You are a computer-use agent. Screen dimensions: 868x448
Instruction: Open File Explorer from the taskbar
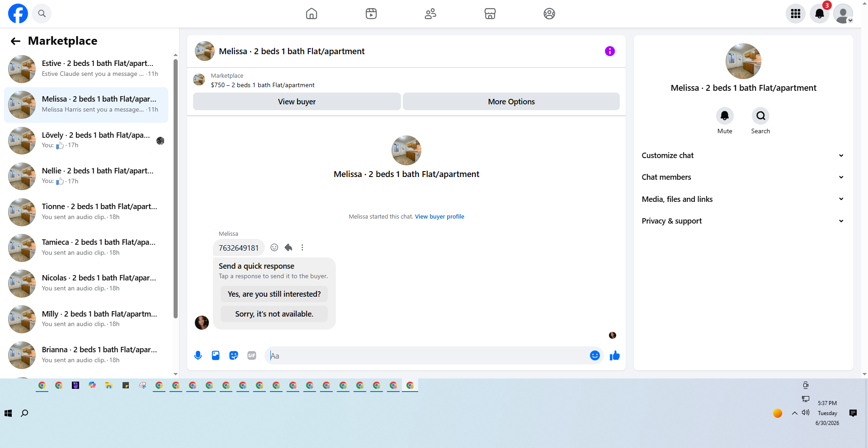[109, 385]
